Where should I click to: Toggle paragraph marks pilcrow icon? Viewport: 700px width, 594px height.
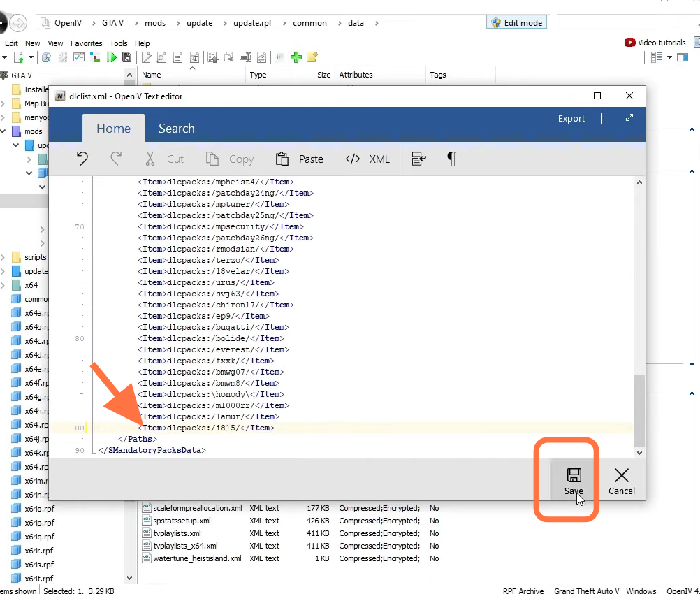452,159
